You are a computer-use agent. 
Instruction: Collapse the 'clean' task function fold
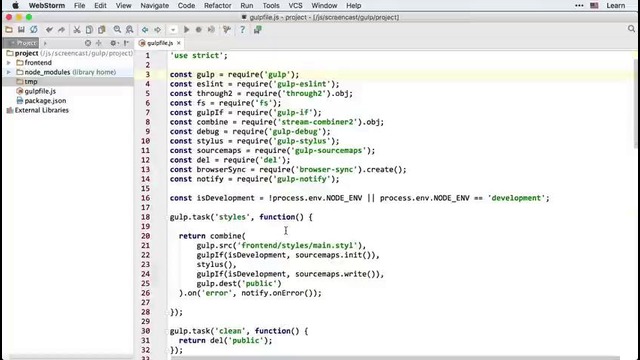click(x=167, y=331)
